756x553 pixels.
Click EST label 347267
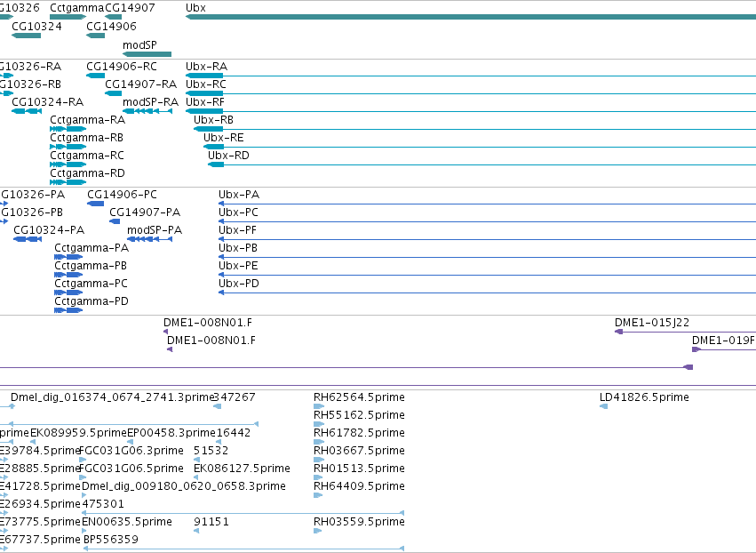tap(235, 397)
